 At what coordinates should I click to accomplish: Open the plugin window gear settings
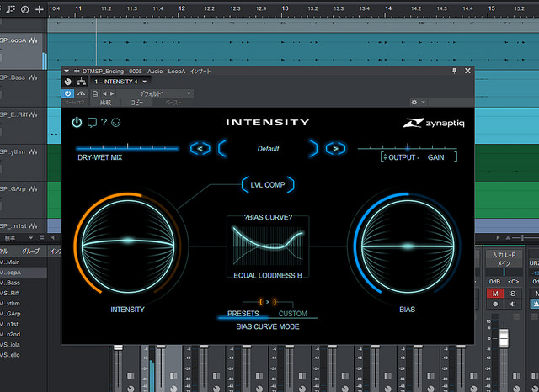pos(414,103)
